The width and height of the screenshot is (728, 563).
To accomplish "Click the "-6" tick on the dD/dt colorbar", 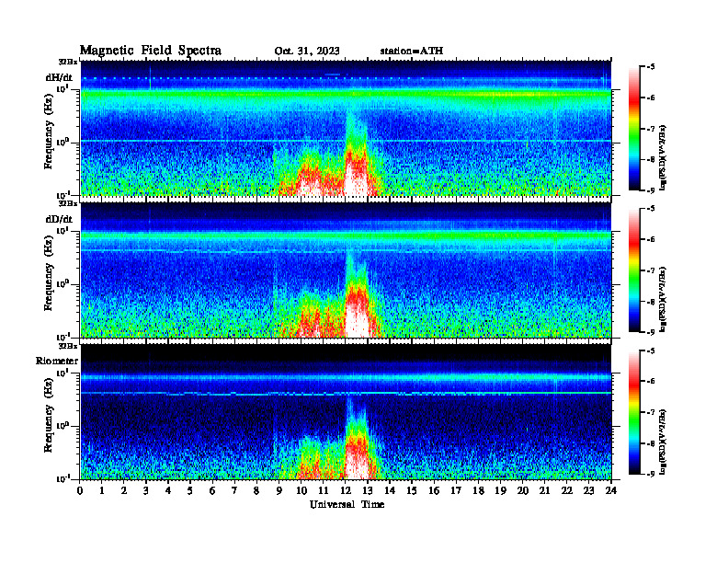I will point(651,240).
